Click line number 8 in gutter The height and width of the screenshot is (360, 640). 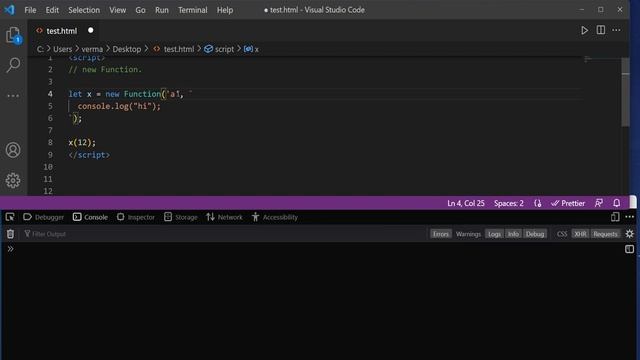(50, 142)
